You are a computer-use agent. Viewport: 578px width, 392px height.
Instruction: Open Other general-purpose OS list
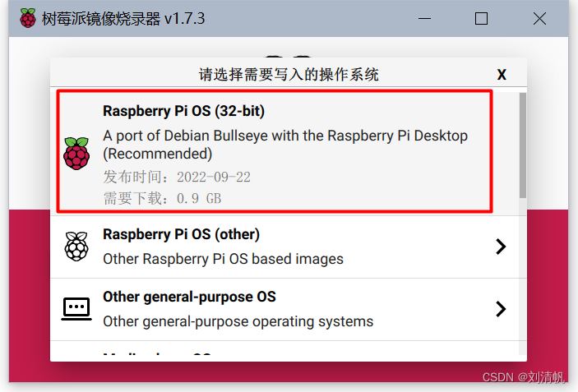[x=284, y=310]
